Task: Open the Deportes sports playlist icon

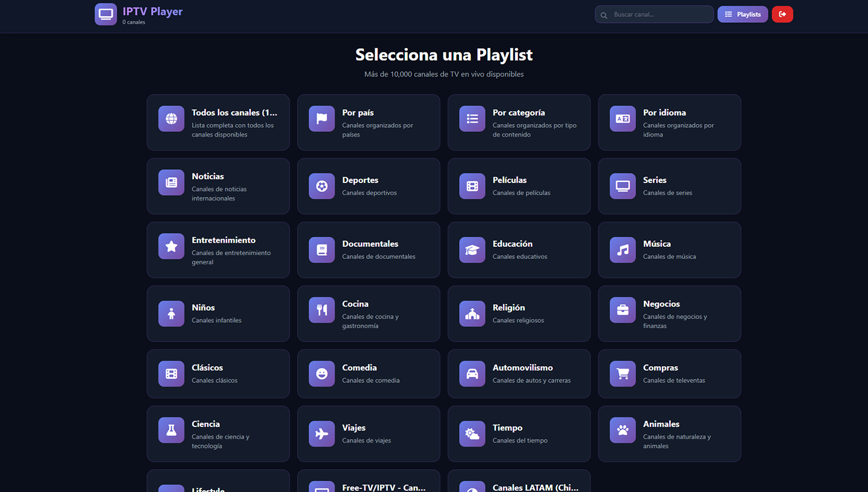Action: coord(322,186)
